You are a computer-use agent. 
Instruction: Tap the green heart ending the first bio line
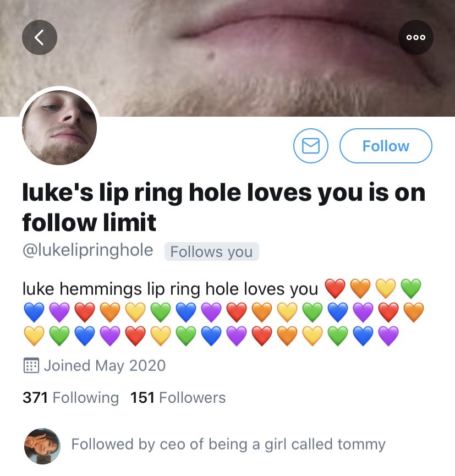coord(411,288)
